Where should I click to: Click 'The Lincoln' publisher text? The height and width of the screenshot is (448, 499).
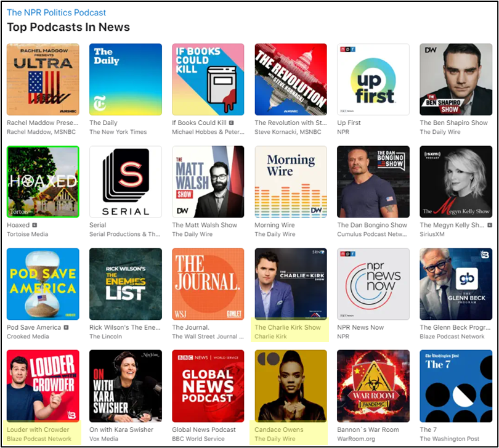coord(105,336)
